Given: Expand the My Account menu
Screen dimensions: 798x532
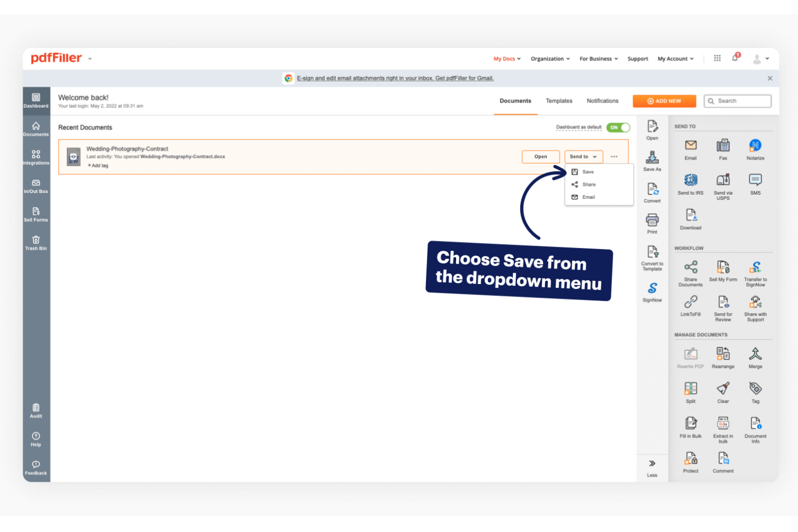Looking at the screenshot, I should coord(675,58).
